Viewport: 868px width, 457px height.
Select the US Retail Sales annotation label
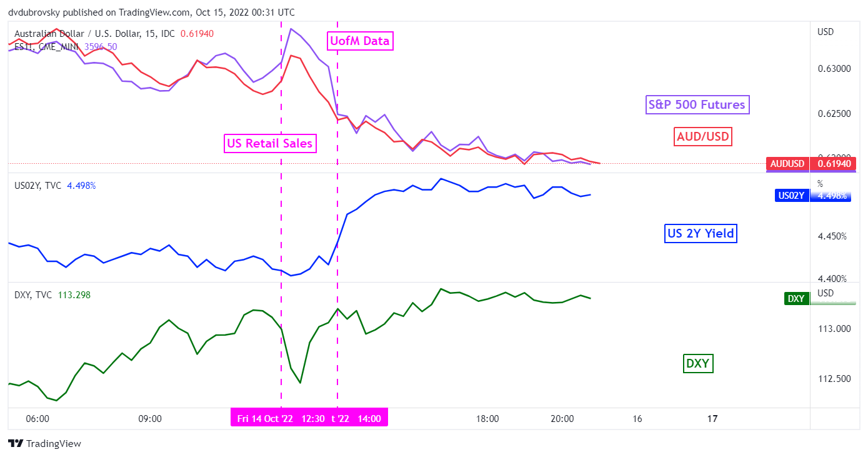(270, 143)
